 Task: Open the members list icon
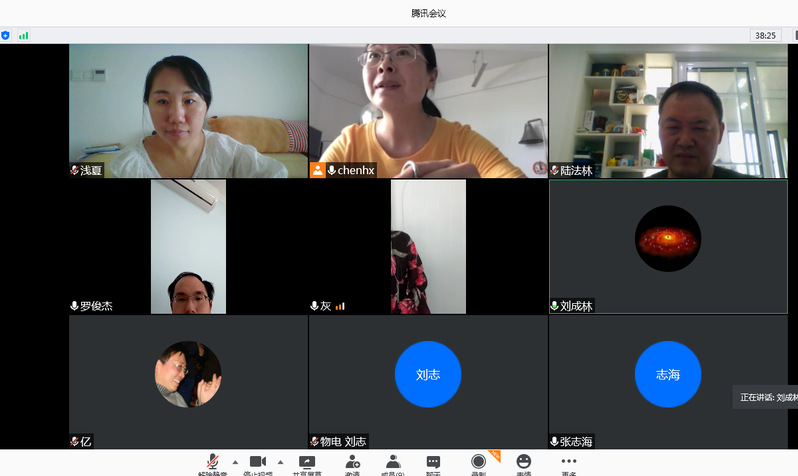click(x=393, y=462)
